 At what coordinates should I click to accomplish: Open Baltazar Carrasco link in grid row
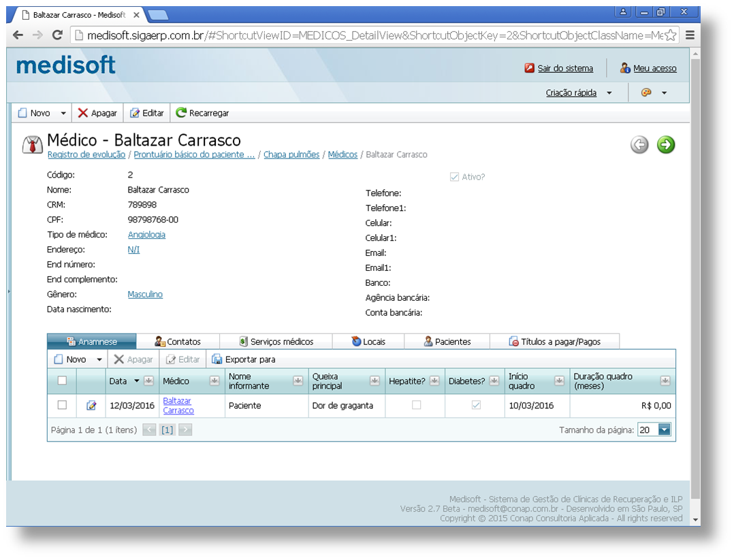pos(178,406)
